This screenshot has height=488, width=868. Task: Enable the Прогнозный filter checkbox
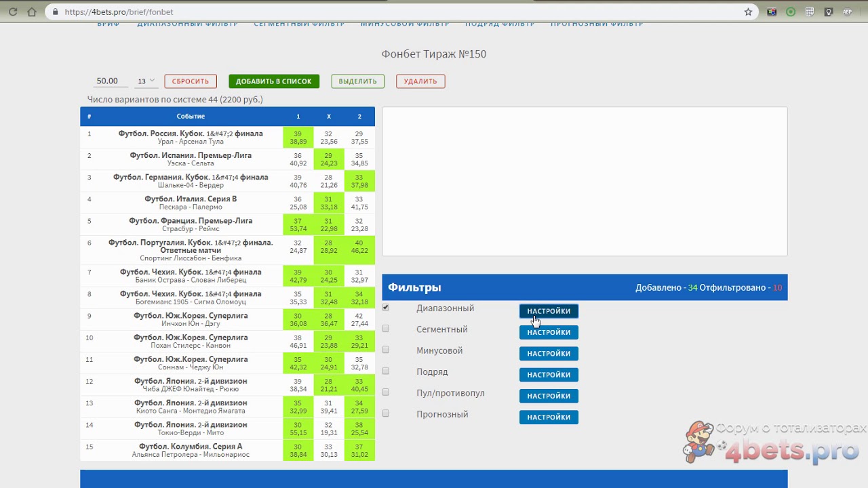pos(386,413)
